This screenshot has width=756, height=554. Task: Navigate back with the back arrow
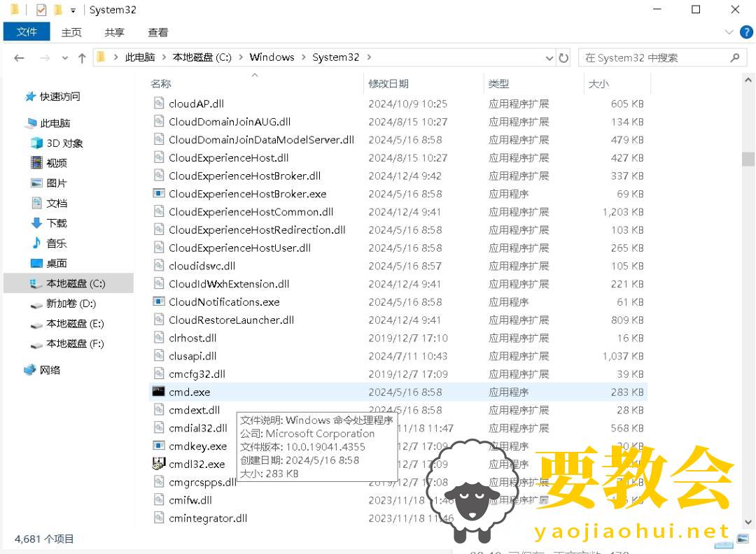(20, 58)
